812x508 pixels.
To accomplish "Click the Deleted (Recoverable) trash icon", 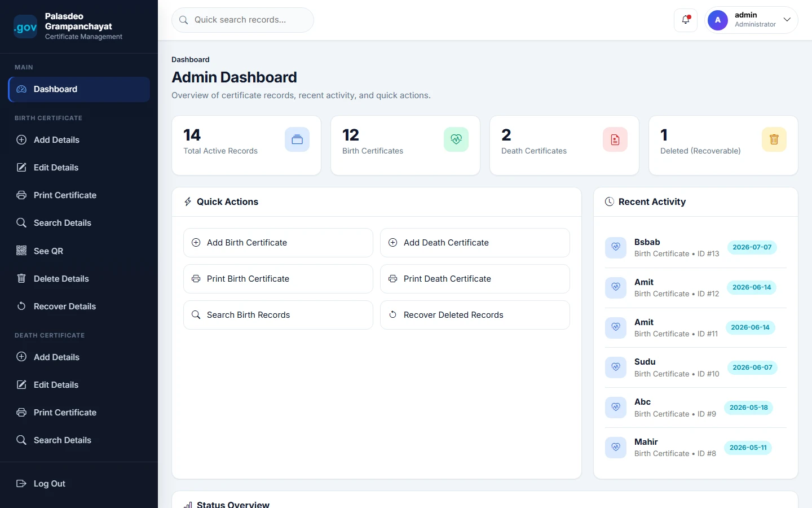I will click(x=774, y=139).
